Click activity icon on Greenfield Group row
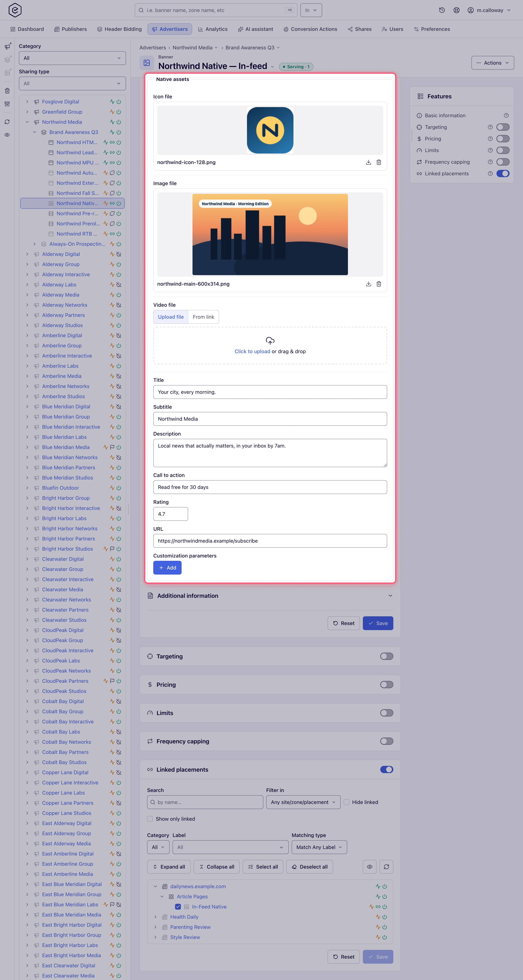This screenshot has width=523, height=980. (112, 112)
